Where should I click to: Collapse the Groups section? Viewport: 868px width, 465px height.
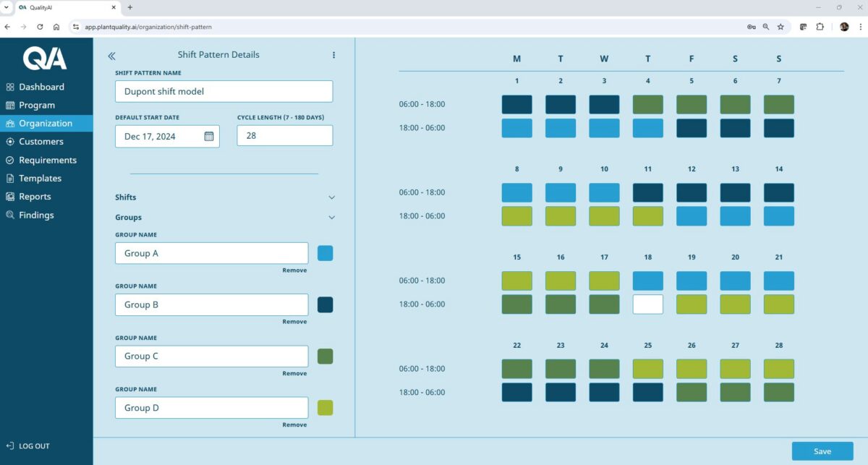pyautogui.click(x=332, y=217)
